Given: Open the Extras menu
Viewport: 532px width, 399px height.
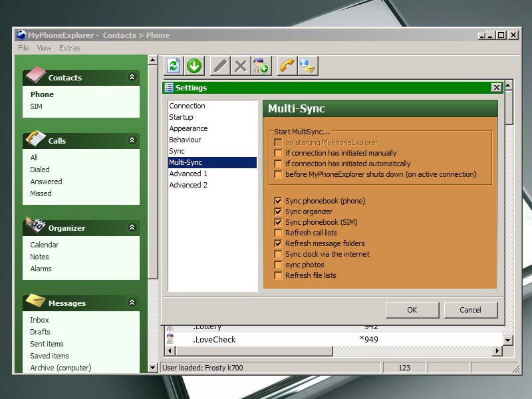Looking at the screenshot, I should pos(70,48).
